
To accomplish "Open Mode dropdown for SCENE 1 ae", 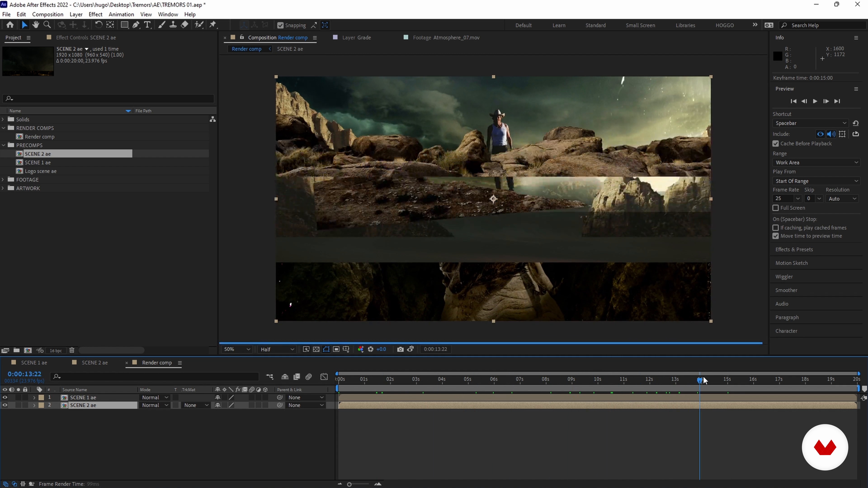I will tap(155, 397).
